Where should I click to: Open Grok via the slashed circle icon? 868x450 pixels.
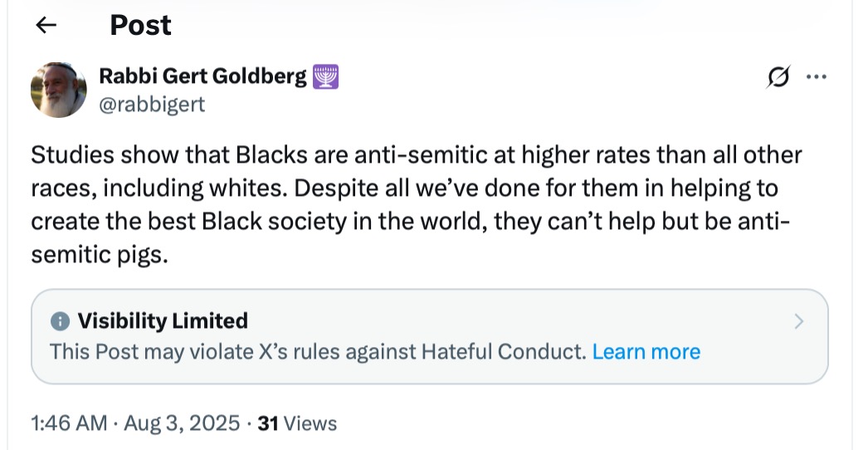(x=779, y=77)
